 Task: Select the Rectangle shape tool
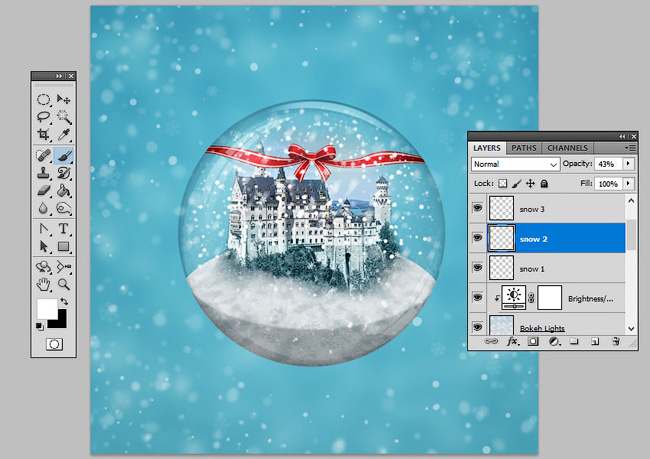point(63,246)
